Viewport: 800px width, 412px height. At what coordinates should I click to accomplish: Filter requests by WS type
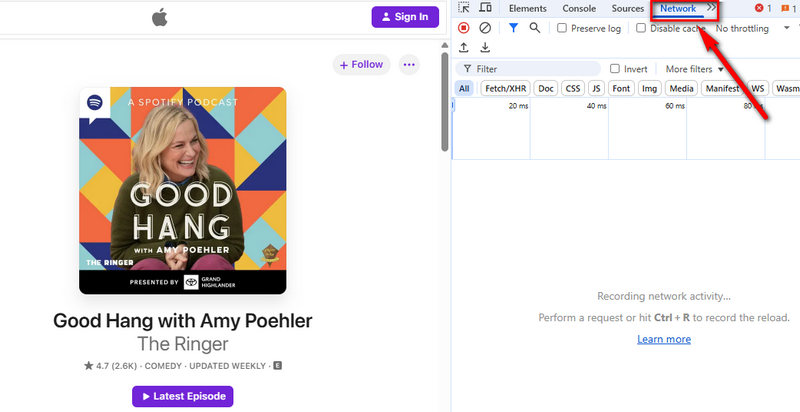click(x=758, y=88)
